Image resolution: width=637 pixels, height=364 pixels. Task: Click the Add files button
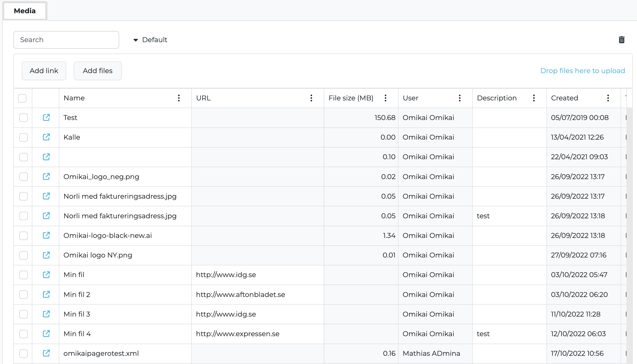[98, 71]
